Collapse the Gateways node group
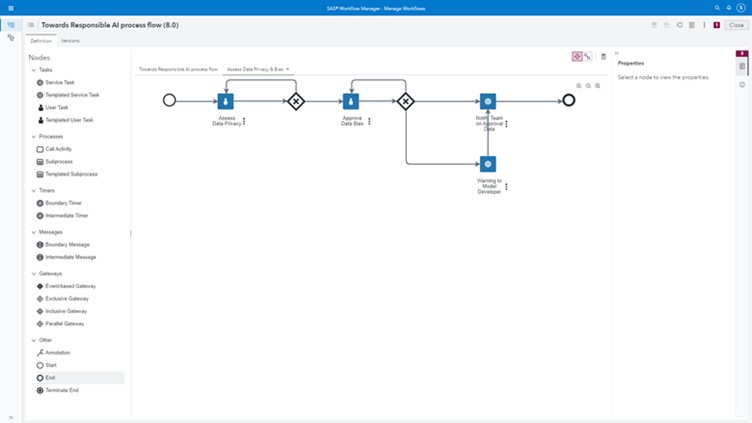Screen dimensions: 752x423 [x=34, y=273]
